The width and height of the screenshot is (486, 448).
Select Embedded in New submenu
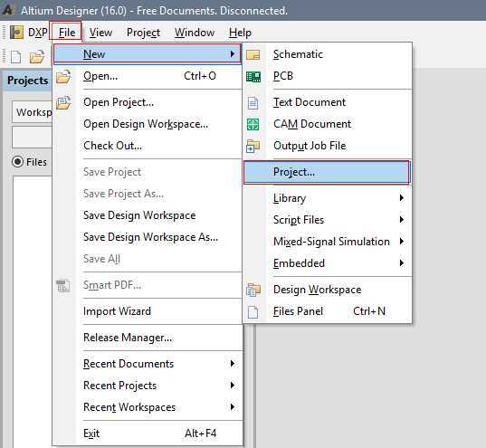[x=328, y=262]
